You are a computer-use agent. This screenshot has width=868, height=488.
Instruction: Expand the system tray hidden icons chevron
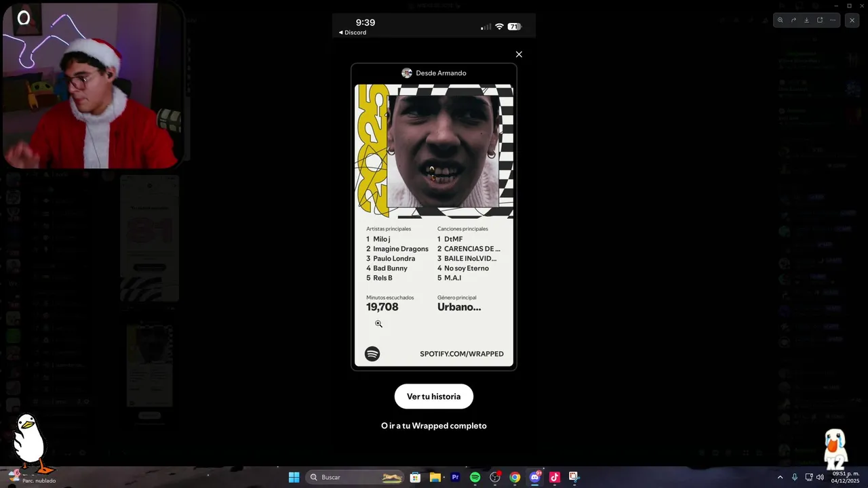(x=780, y=477)
